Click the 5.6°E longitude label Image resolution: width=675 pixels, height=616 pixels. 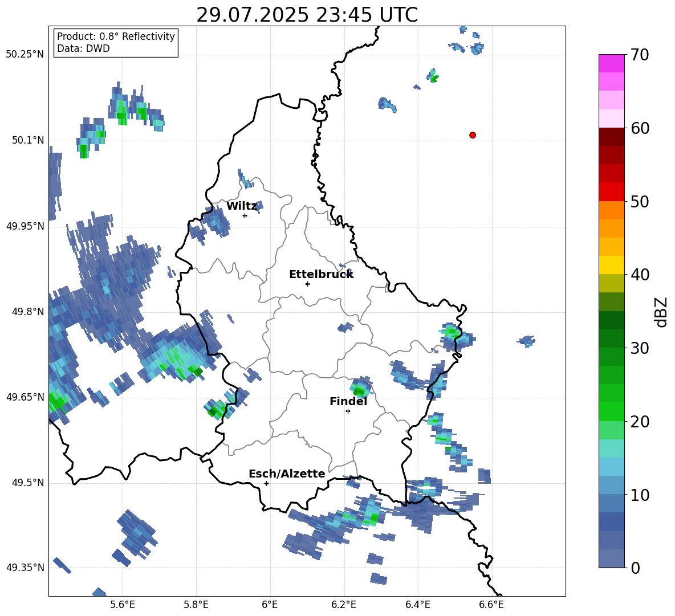click(x=123, y=605)
